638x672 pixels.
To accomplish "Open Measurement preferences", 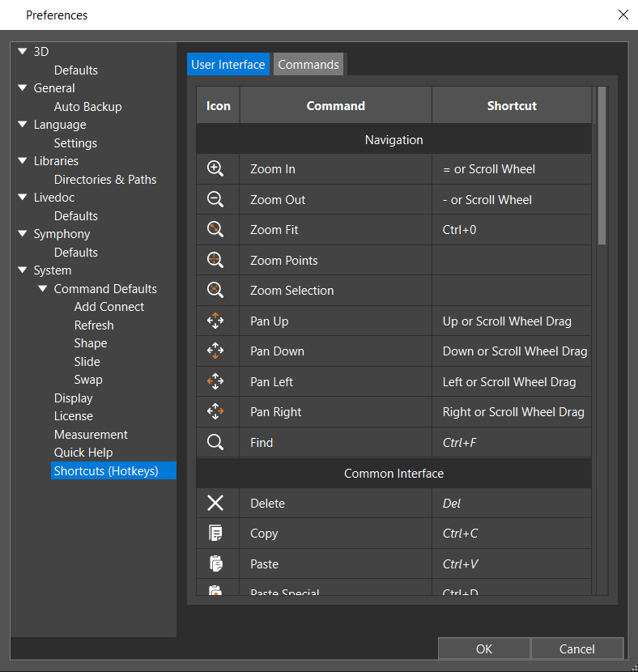I will pos(91,434).
